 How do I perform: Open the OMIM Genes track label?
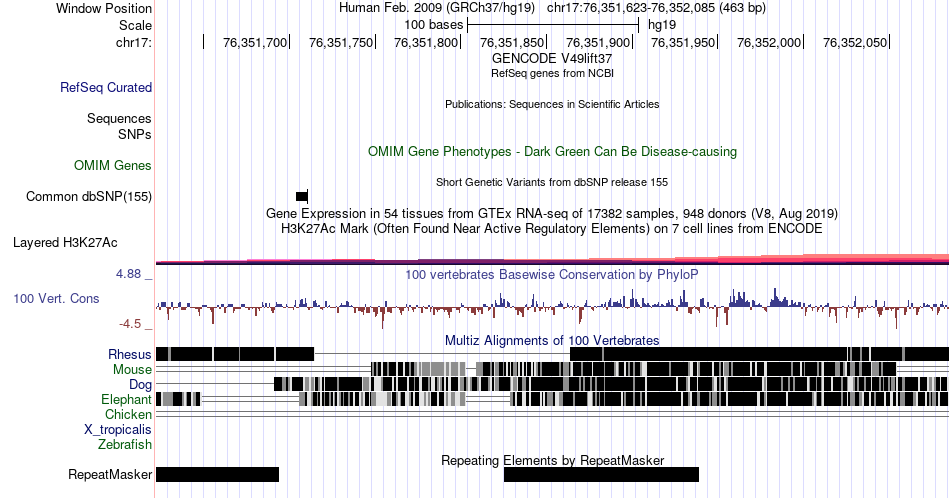[x=113, y=165]
